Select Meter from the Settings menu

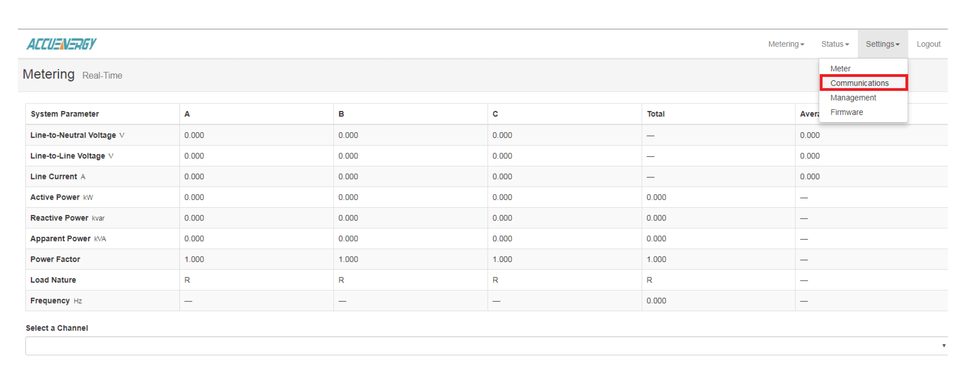pyautogui.click(x=840, y=68)
